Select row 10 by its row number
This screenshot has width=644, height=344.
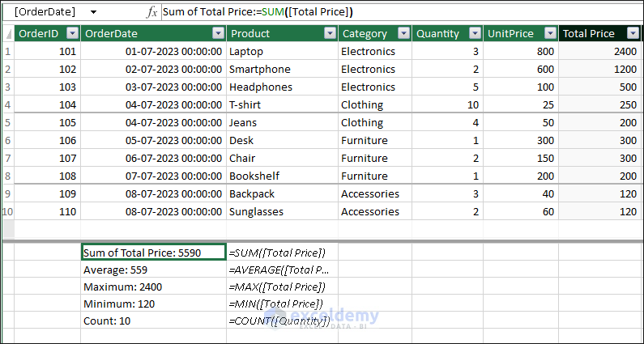7,211
